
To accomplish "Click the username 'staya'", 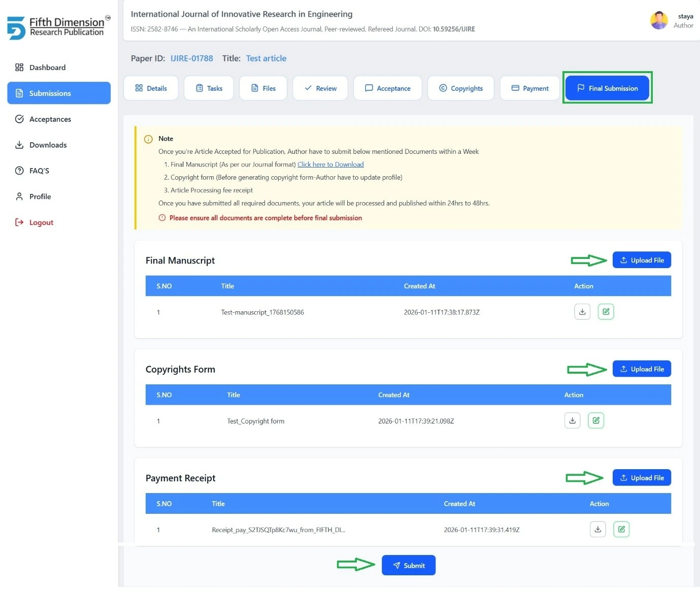I will (x=685, y=16).
